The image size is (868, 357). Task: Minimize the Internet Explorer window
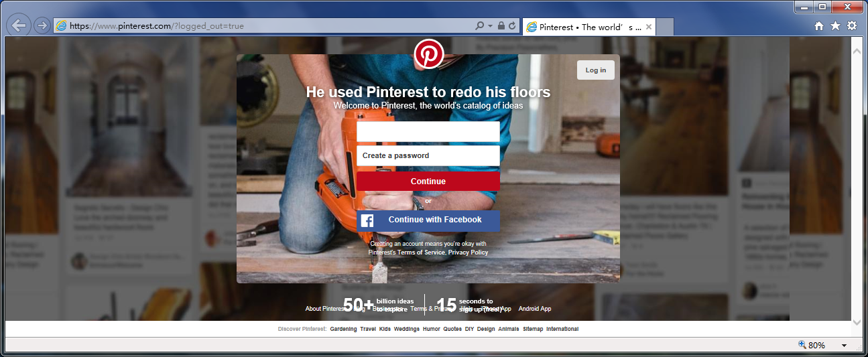[804, 7]
